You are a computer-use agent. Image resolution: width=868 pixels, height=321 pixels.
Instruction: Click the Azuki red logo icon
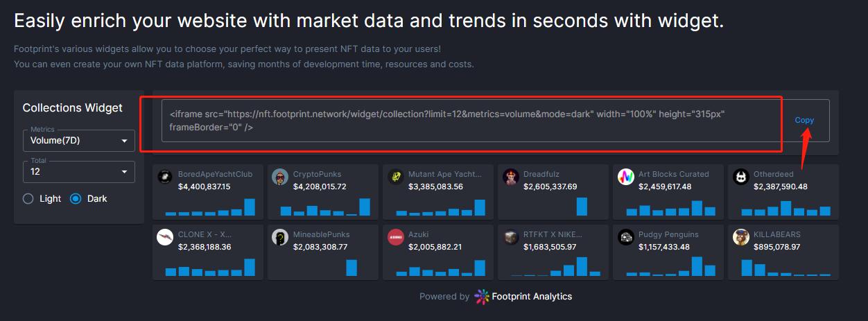click(395, 237)
